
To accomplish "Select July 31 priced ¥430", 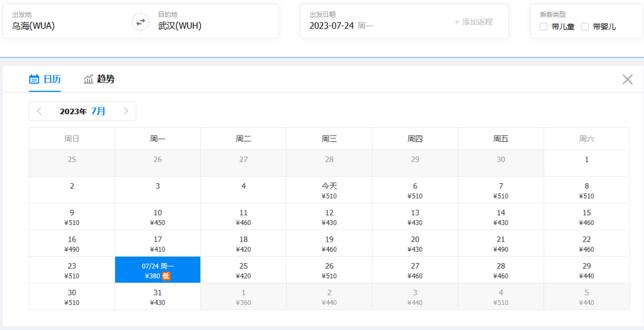I will (157, 297).
